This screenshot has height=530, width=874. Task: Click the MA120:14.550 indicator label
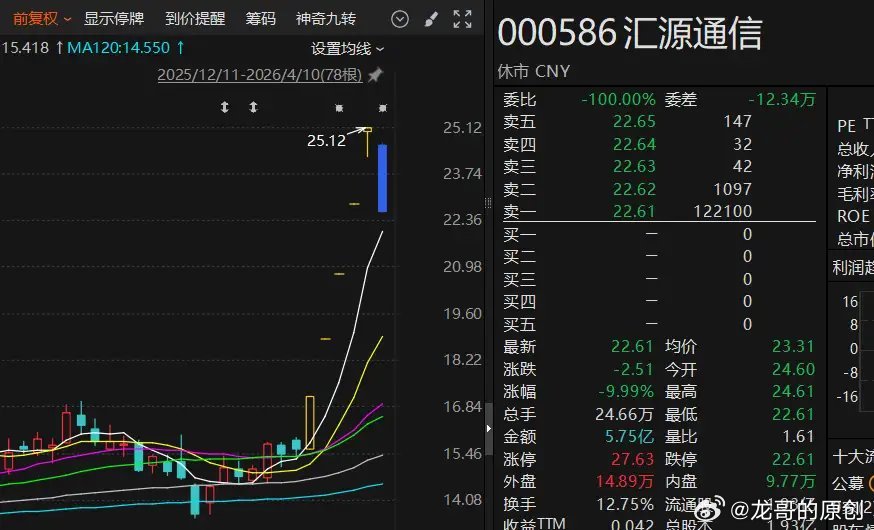pos(118,48)
